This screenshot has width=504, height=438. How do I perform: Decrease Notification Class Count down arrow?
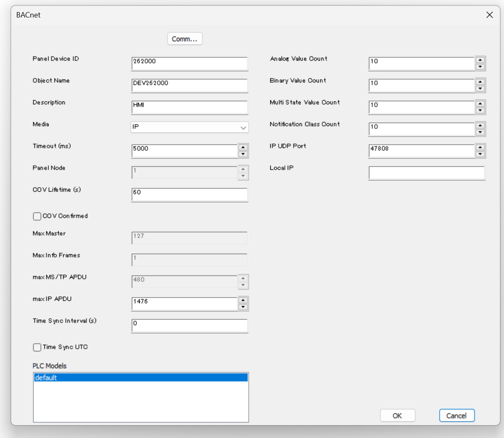tap(480, 132)
